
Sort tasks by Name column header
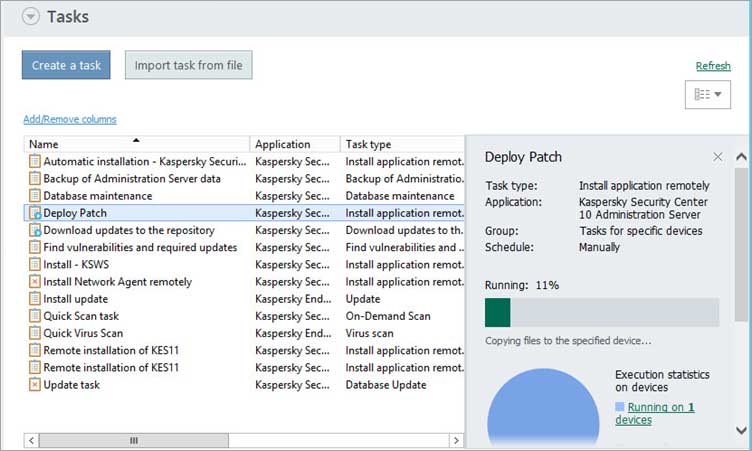[137, 144]
